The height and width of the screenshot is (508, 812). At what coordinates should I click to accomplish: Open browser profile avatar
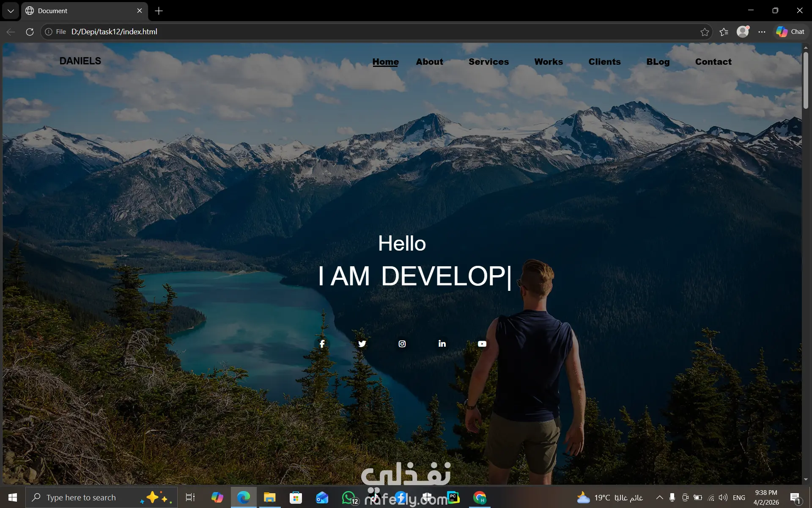pyautogui.click(x=743, y=32)
